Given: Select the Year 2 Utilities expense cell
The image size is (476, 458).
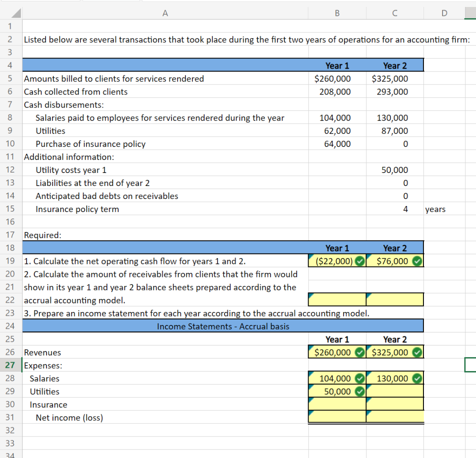Looking at the screenshot, I should click(395, 391).
